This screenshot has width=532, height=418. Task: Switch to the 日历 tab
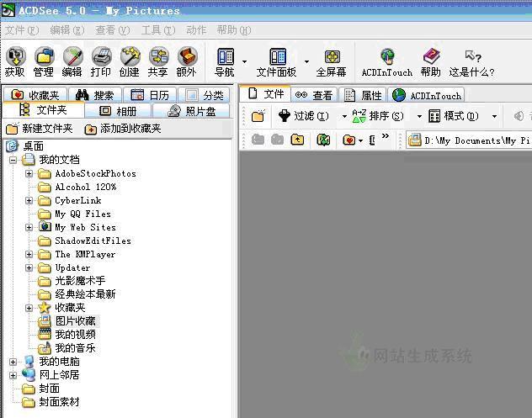click(x=150, y=94)
